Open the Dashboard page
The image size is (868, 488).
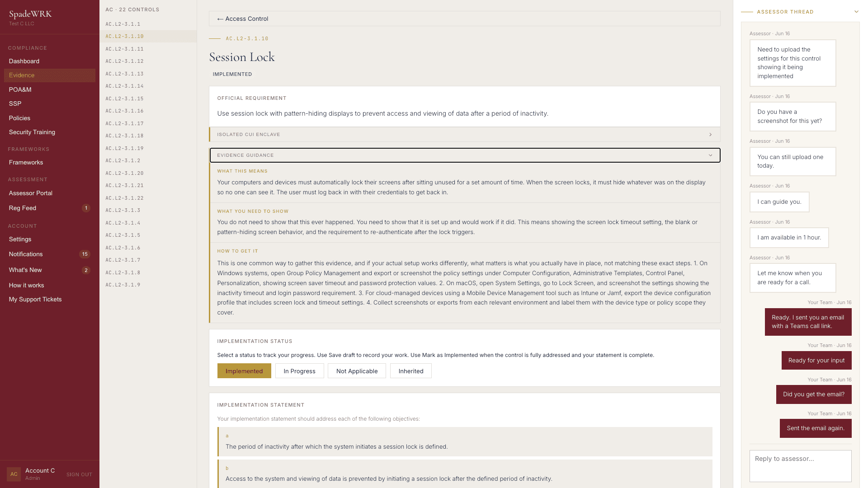coord(50,61)
